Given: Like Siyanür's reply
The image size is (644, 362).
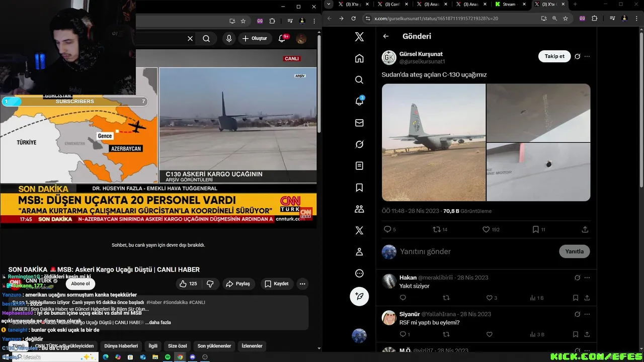Looking at the screenshot, I should [x=490, y=334].
